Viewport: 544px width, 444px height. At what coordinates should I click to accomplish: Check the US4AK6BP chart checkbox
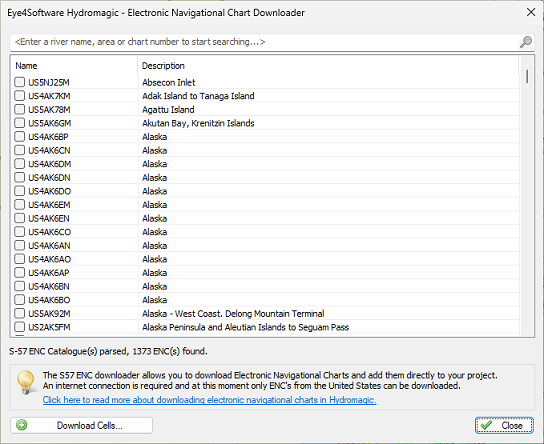pyautogui.click(x=19, y=137)
